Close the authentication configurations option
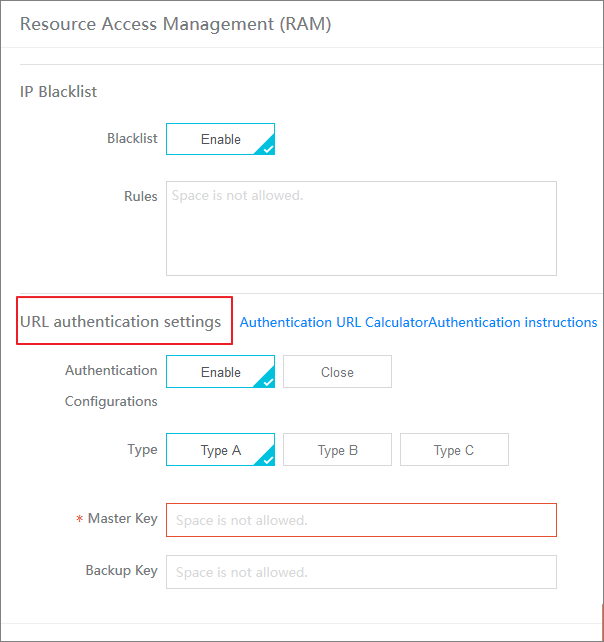This screenshot has width=604, height=642. point(337,372)
